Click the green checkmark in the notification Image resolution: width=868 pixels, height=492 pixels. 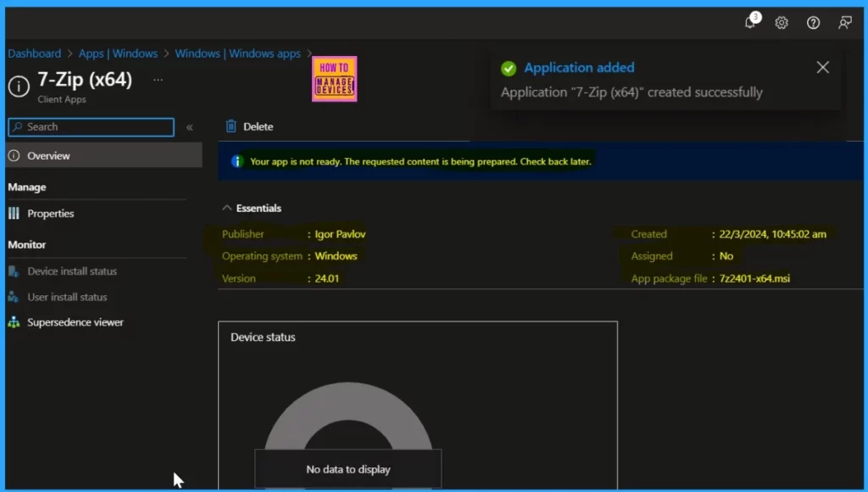[x=509, y=68]
